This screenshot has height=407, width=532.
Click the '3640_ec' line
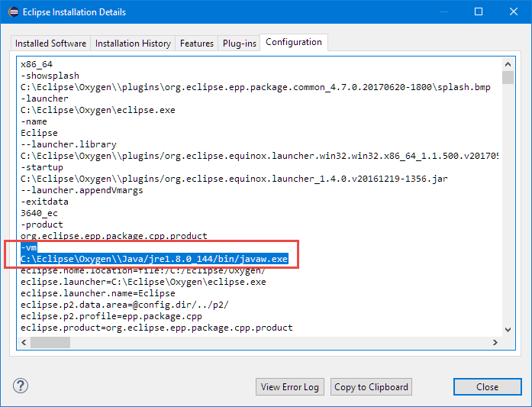click(39, 213)
